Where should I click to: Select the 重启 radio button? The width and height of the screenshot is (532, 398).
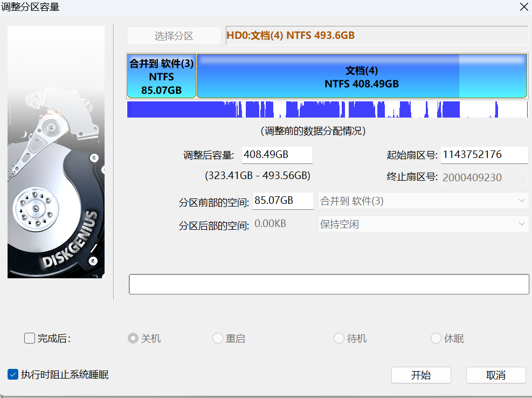217,338
